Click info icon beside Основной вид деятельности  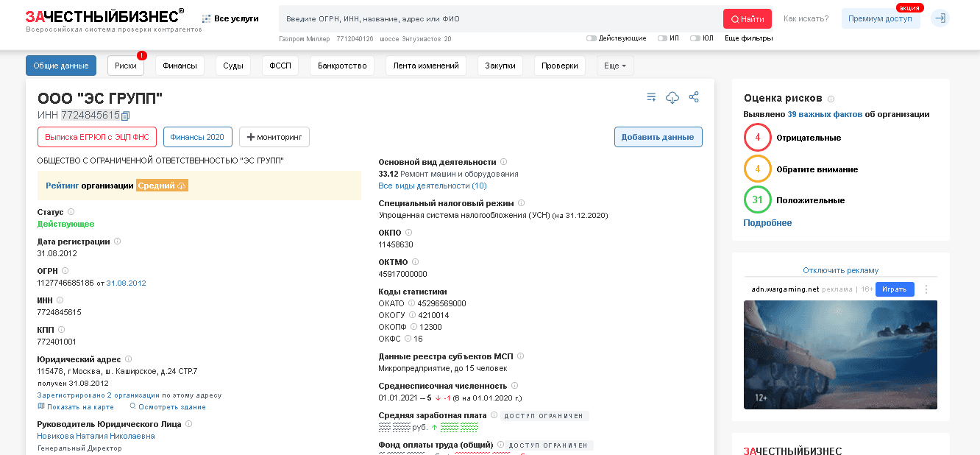click(x=504, y=162)
